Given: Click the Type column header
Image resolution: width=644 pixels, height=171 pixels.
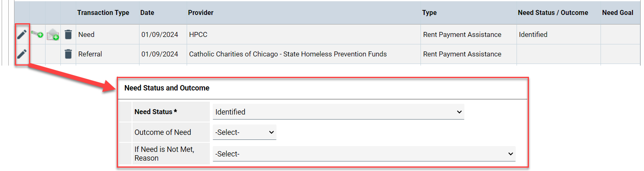Looking at the screenshot, I should 429,13.
